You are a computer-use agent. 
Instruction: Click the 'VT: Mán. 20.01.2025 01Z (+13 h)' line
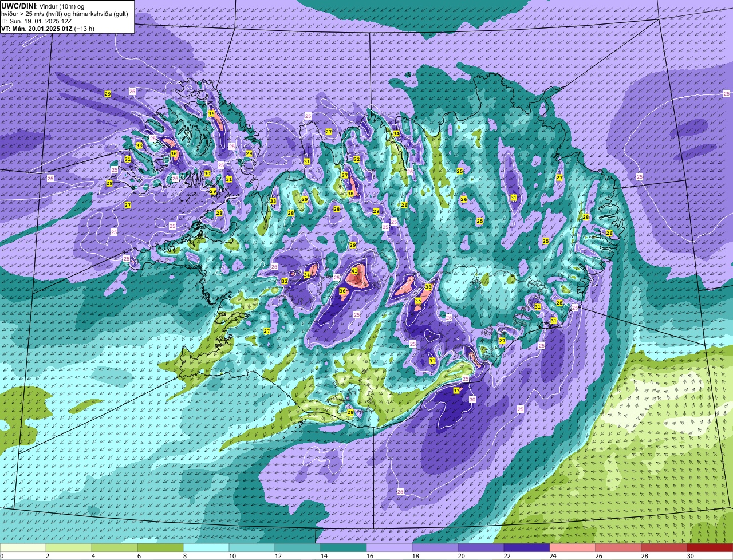(x=48, y=29)
